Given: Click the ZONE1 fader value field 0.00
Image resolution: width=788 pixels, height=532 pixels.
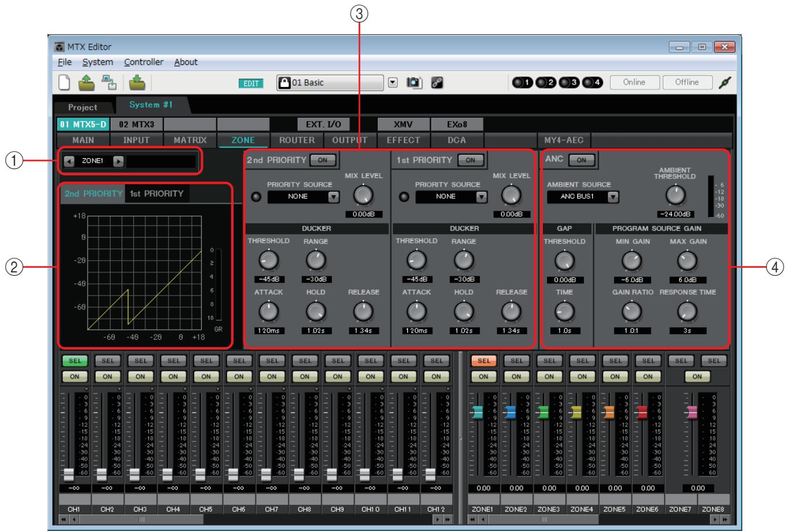Looking at the screenshot, I should [483, 488].
